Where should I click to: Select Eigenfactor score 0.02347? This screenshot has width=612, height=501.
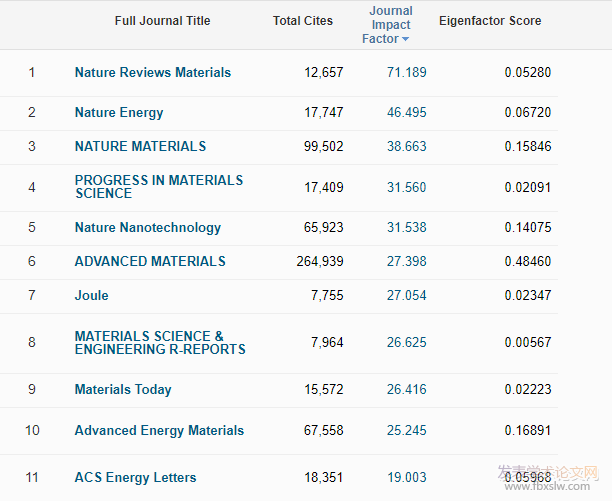pos(528,295)
